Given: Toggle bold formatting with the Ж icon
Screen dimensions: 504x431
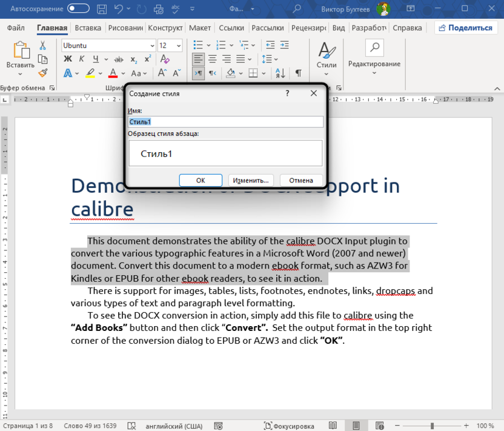Looking at the screenshot, I should (x=67, y=58).
